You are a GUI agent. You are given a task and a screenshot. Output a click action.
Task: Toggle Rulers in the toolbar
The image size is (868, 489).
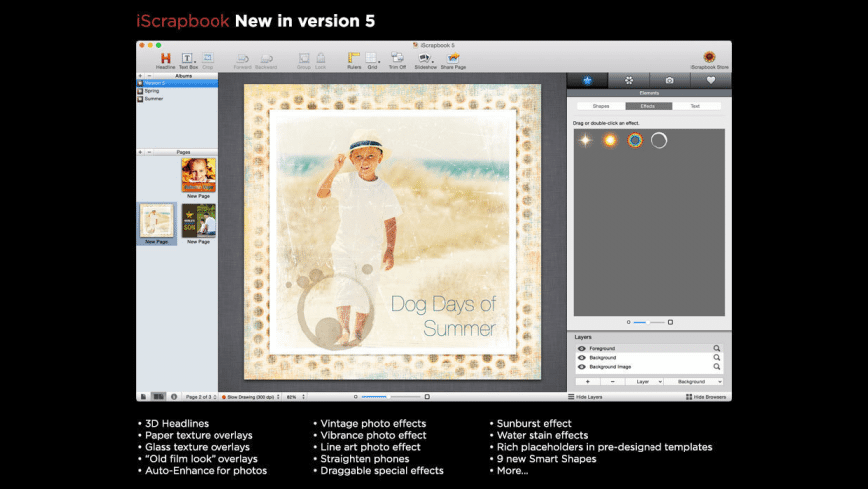tap(353, 58)
